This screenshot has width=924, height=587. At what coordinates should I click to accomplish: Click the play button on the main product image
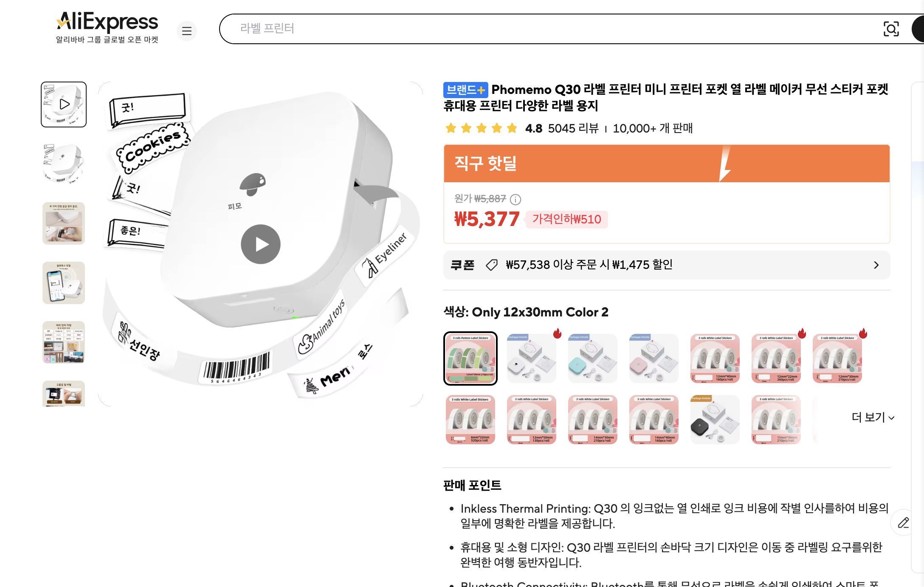(x=260, y=244)
